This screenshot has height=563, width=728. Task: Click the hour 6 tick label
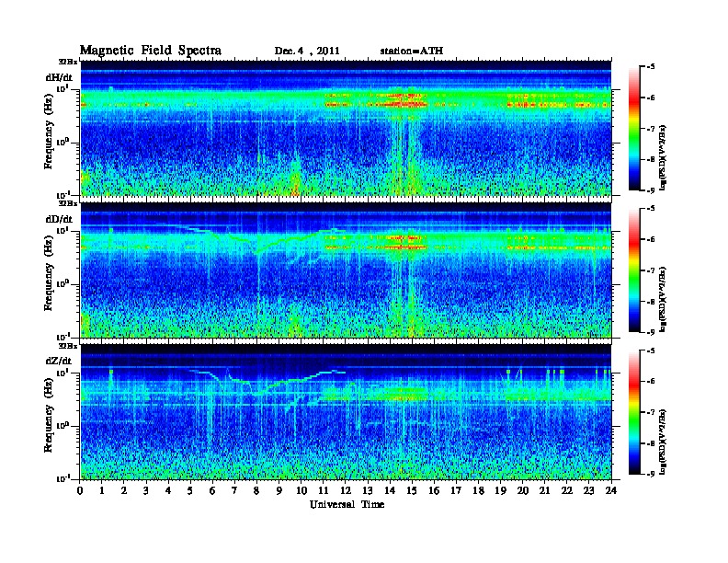tap(212, 490)
